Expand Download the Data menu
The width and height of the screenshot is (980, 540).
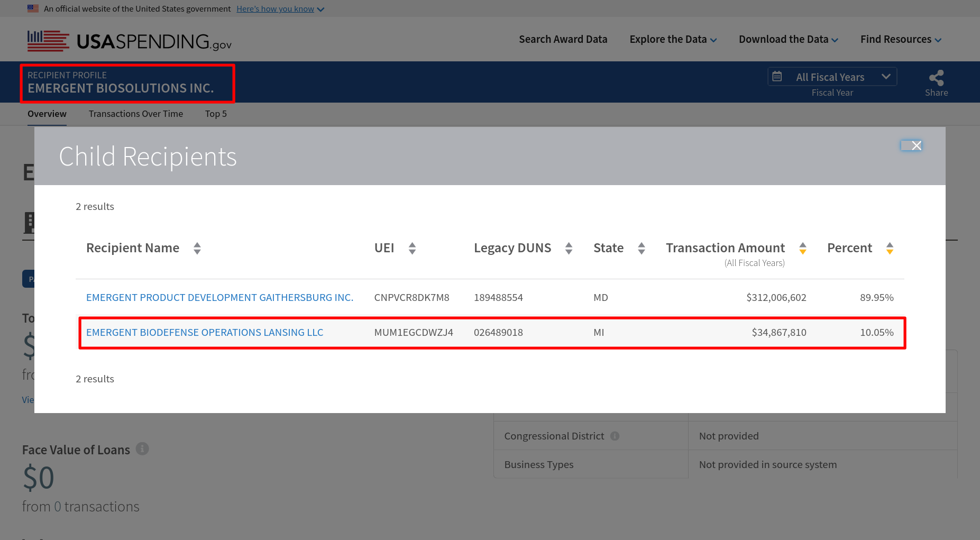(788, 39)
